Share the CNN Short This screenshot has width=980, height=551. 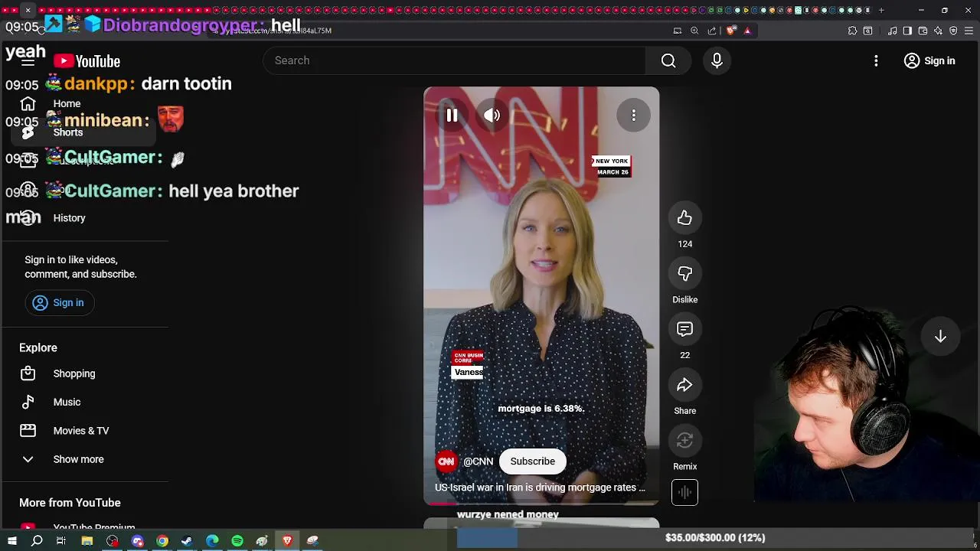684,385
